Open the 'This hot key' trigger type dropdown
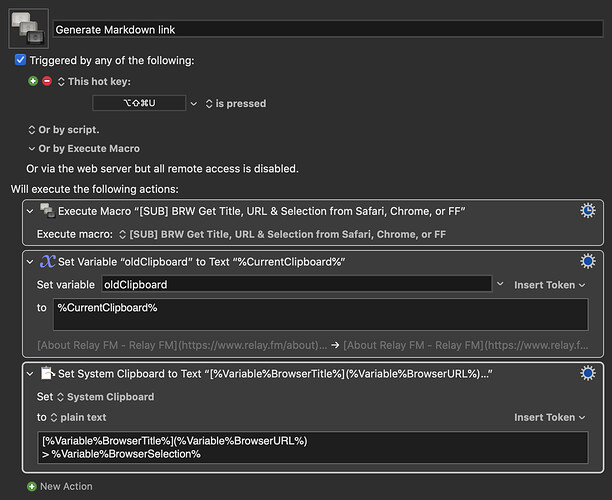This screenshot has height=500, width=612. (61, 80)
